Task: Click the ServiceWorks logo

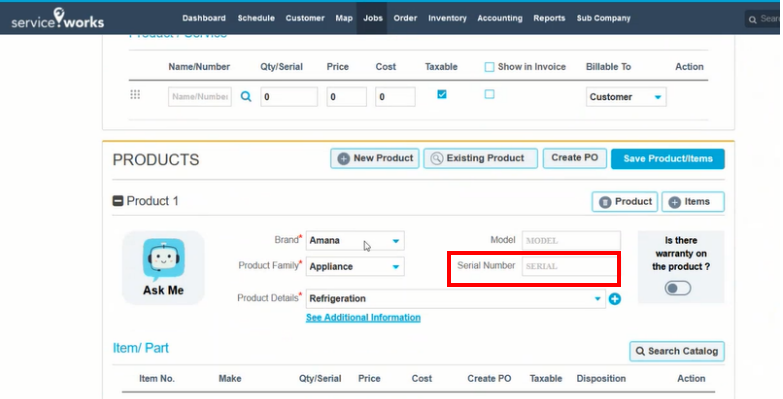Action: (x=57, y=18)
